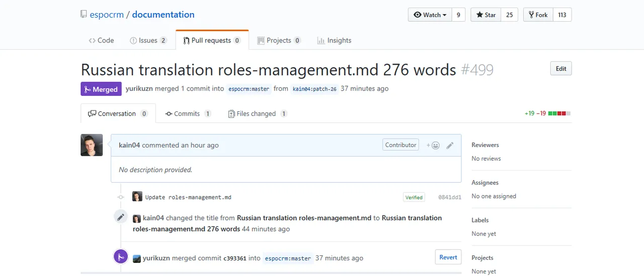Click the commit dot timeline icon
The width and height of the screenshot is (644, 280).
(x=120, y=197)
